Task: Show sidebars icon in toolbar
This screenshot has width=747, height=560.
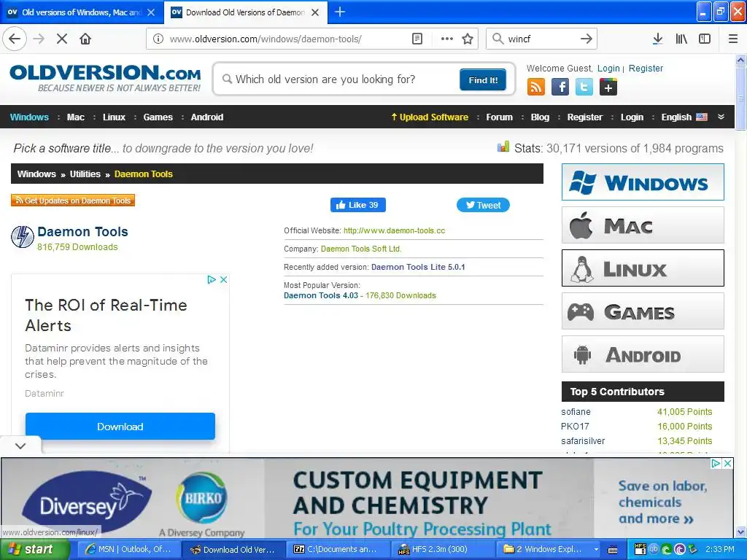Action: point(705,39)
